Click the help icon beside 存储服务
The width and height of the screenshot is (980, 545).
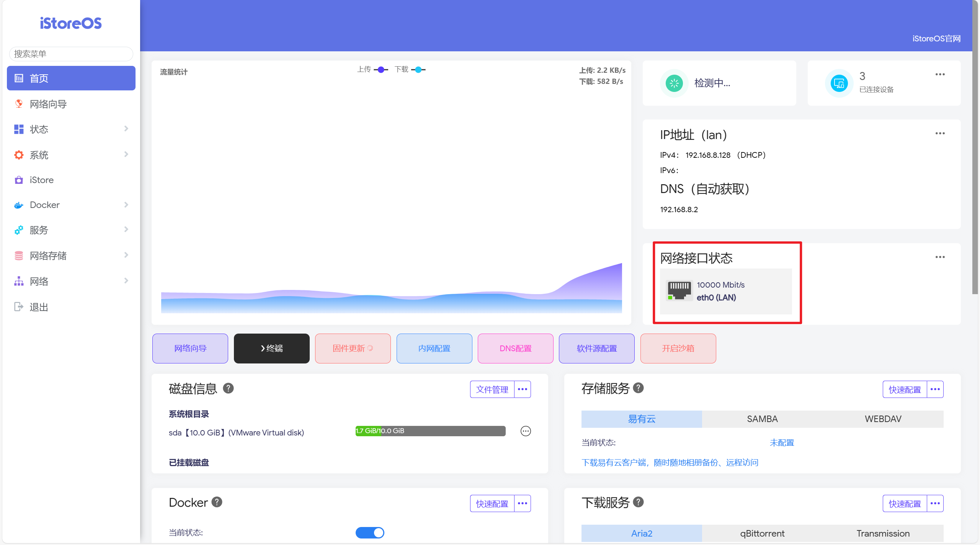[x=638, y=388]
